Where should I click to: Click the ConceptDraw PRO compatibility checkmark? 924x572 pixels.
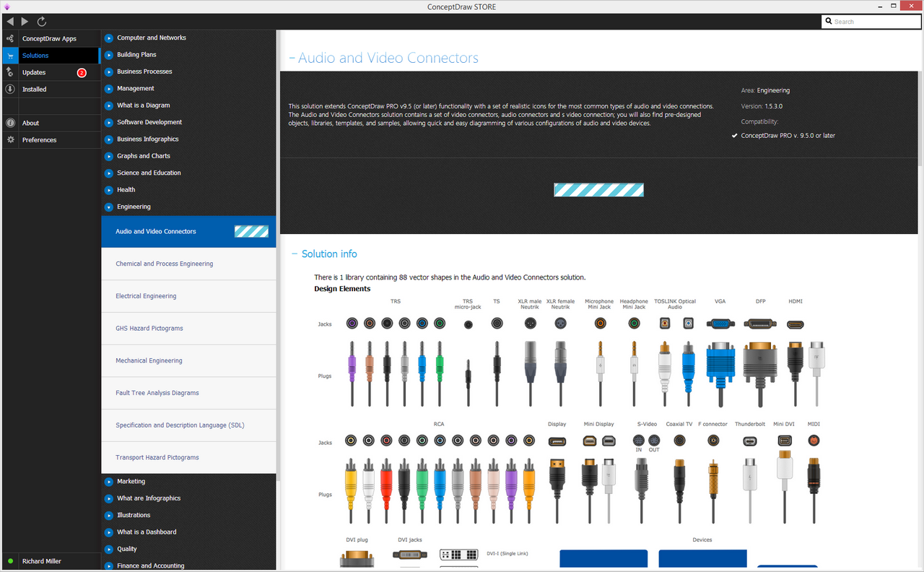coord(735,135)
